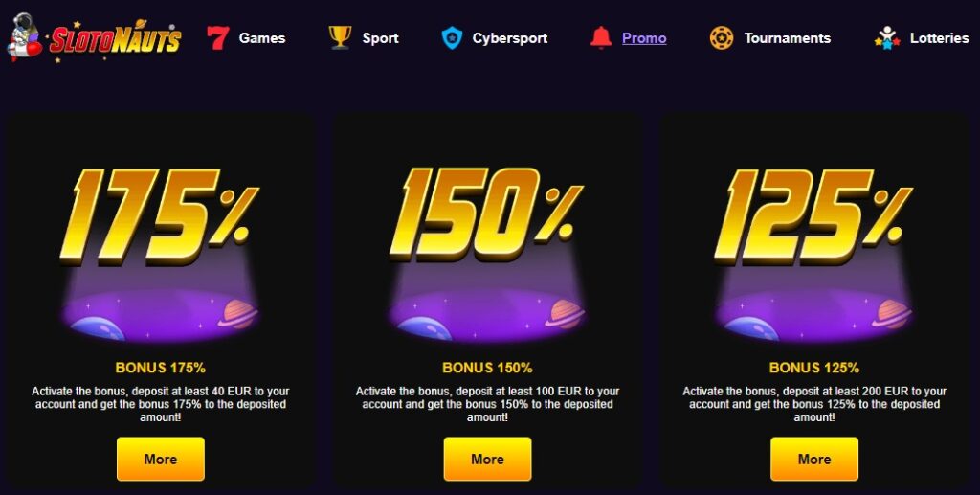
Task: Select the Promo link
Action: tap(644, 38)
